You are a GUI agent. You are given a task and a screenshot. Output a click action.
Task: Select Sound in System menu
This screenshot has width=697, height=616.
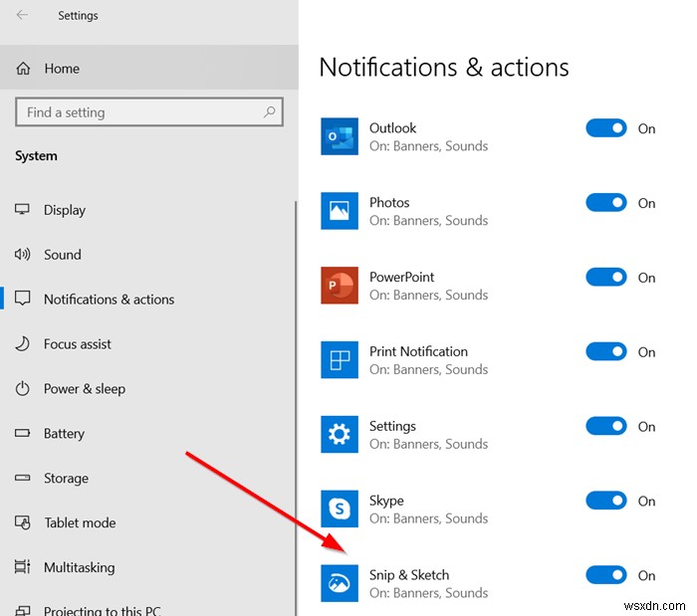pos(147,255)
